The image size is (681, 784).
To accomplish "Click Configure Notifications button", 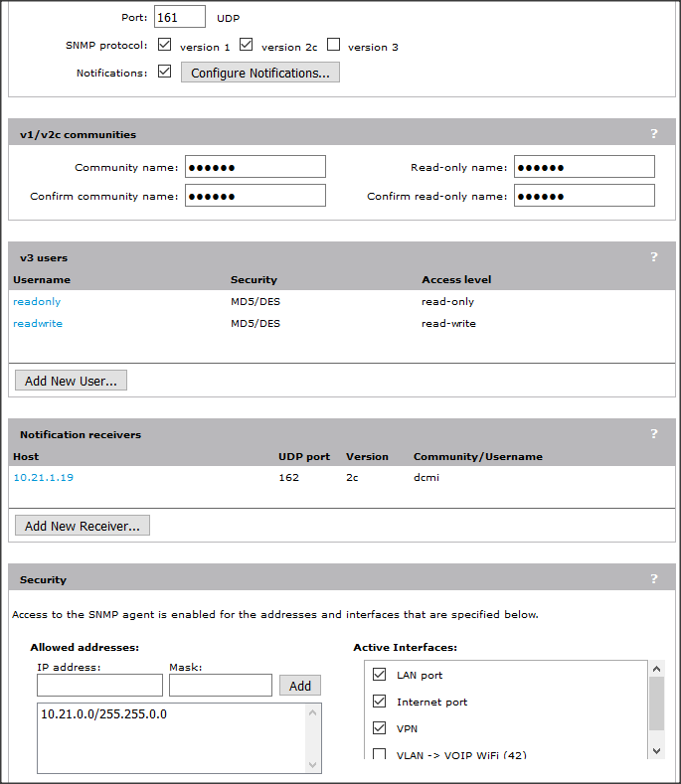I will [x=260, y=73].
